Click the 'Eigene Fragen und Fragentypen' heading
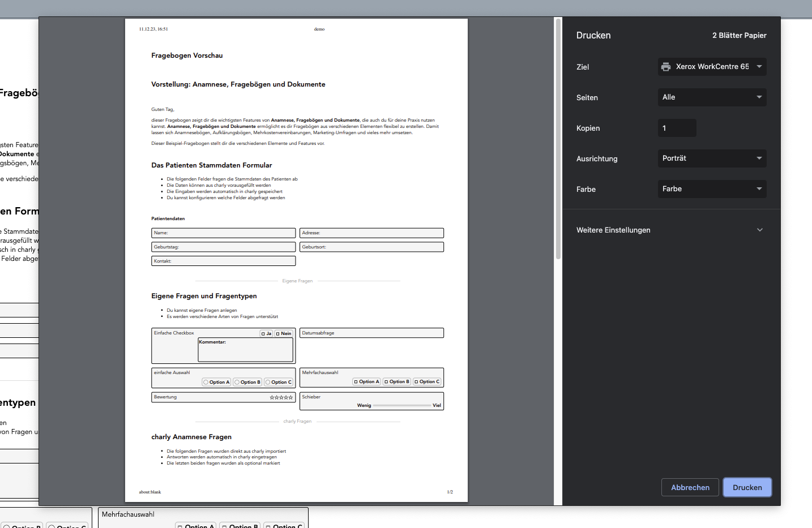Screen dimensions: 812x528 point(204,296)
